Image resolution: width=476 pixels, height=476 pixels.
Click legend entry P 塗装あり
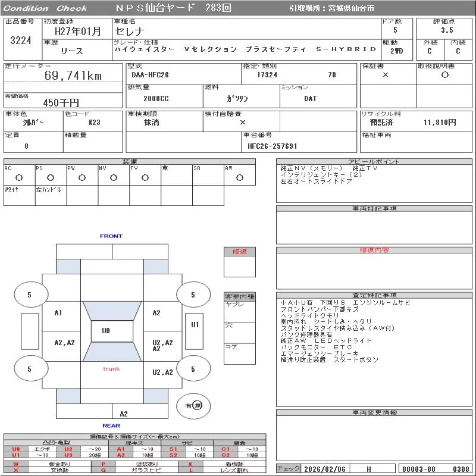[x=135, y=464]
